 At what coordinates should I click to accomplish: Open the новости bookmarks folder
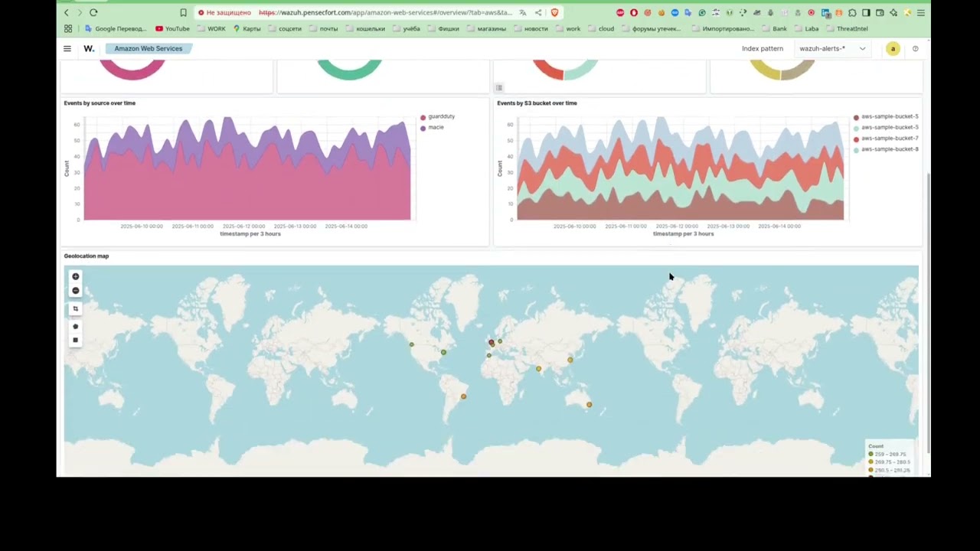530,28
